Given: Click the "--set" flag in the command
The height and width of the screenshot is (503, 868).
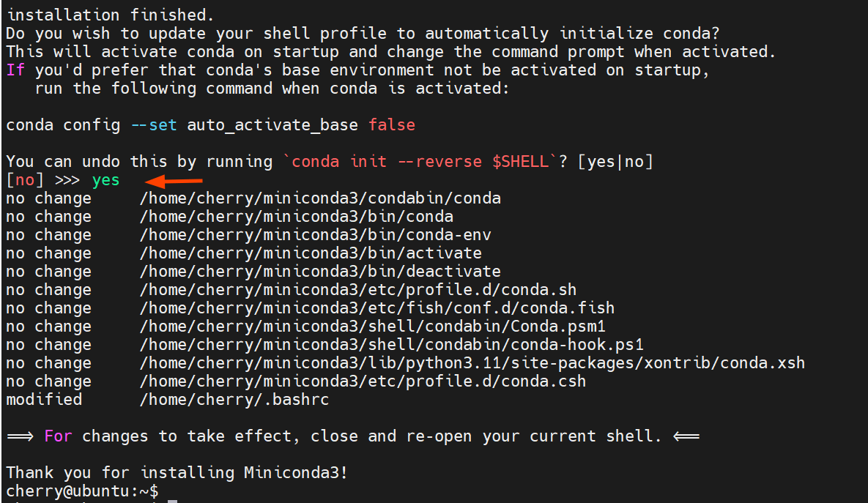Looking at the screenshot, I should pos(153,125).
